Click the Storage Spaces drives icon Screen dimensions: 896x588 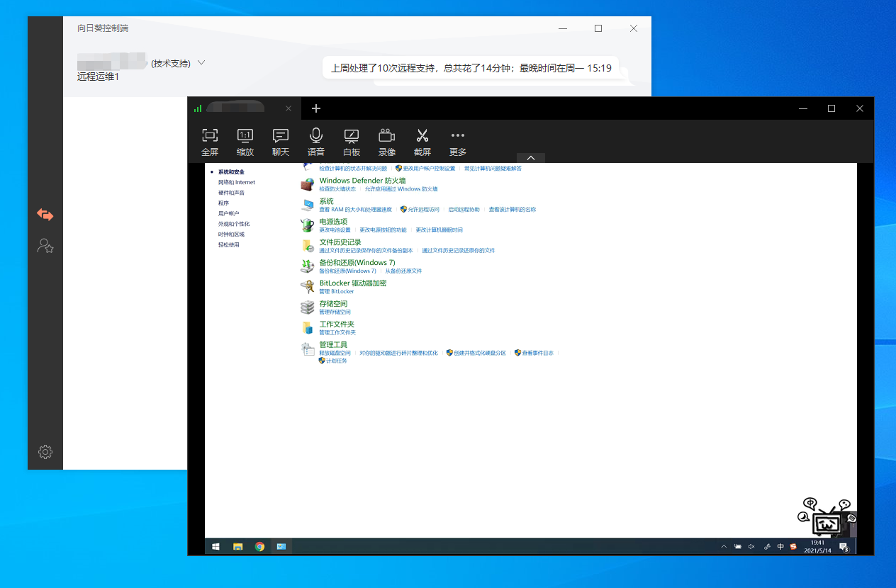pos(307,307)
